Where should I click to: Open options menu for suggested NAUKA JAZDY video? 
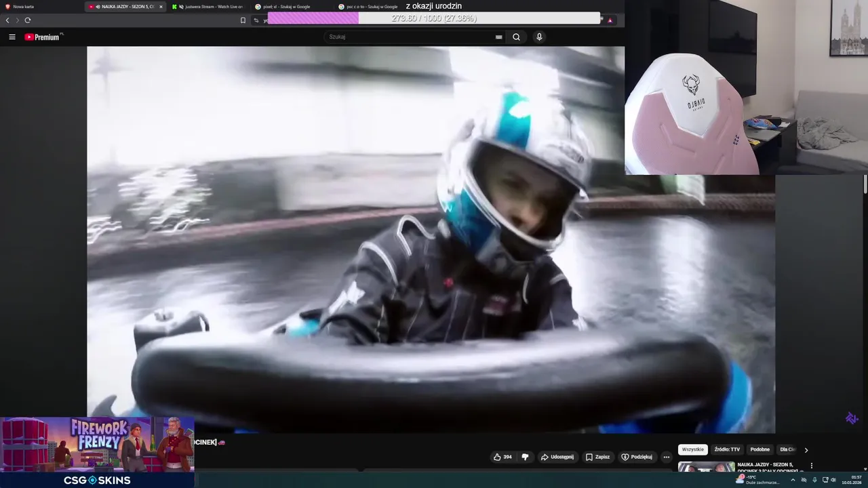coord(811,466)
